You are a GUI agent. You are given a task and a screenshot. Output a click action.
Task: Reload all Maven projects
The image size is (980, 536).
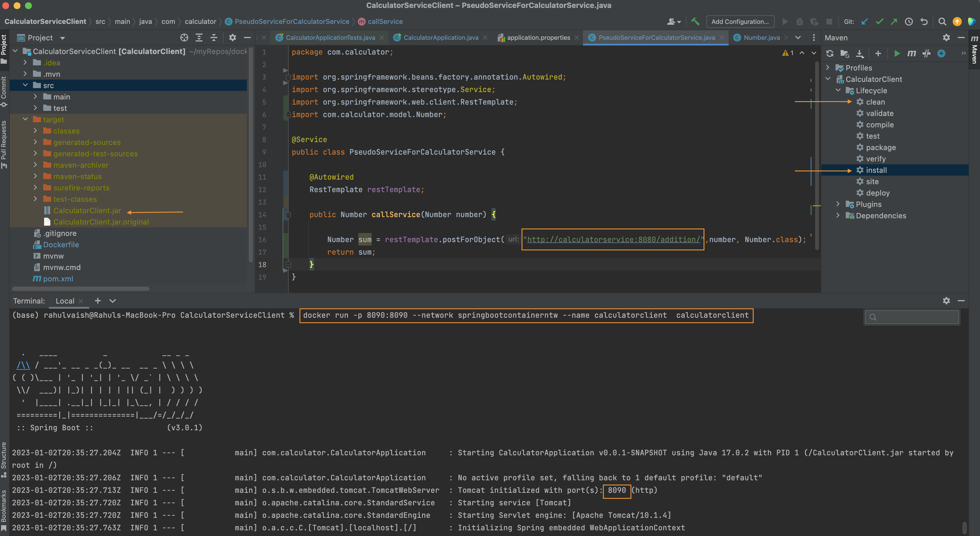830,54
